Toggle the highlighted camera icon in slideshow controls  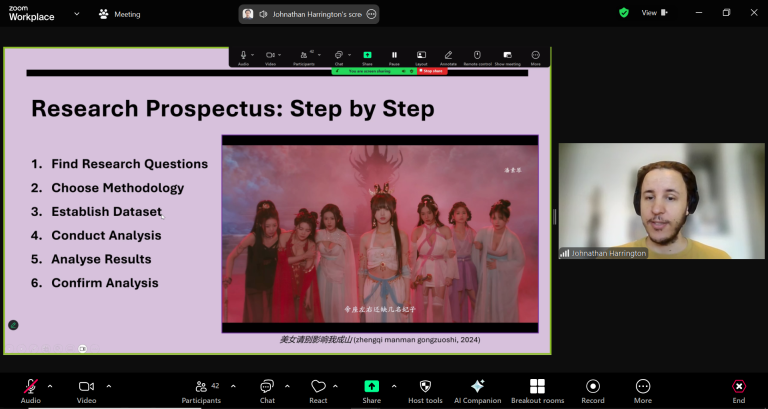(x=82, y=349)
